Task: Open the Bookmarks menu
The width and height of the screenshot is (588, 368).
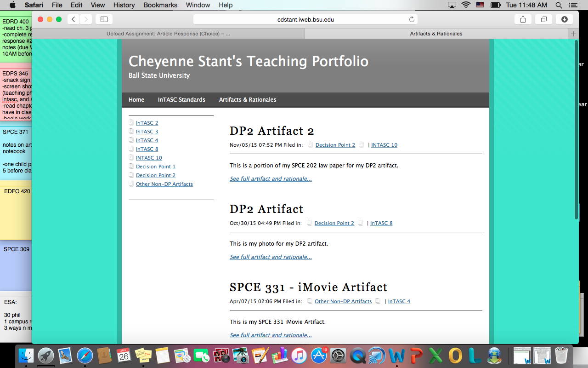Action: point(160,5)
